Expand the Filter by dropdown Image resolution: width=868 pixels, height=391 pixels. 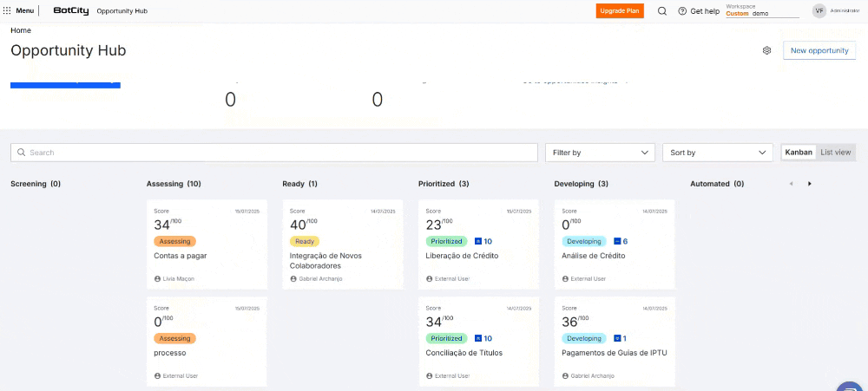coord(600,153)
